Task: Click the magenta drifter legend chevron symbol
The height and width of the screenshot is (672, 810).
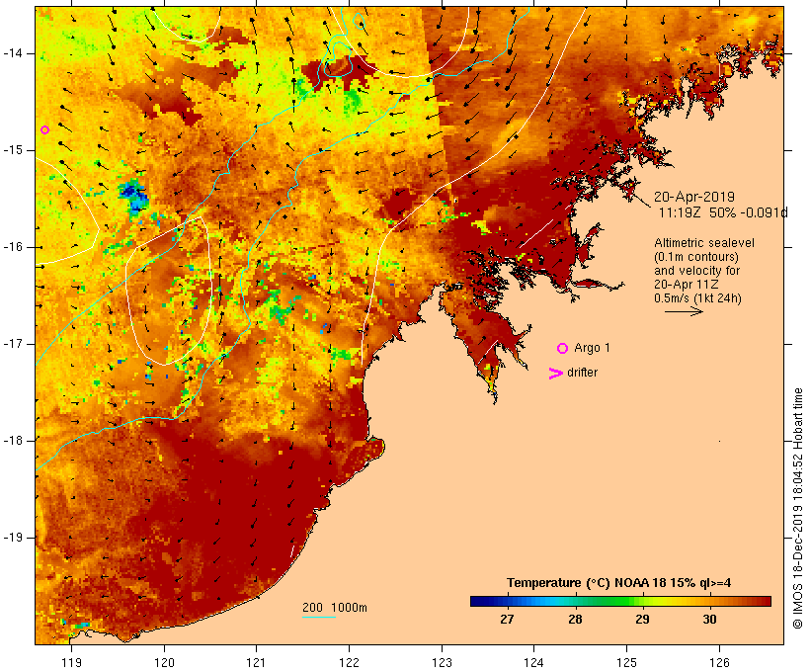Action: tap(555, 374)
